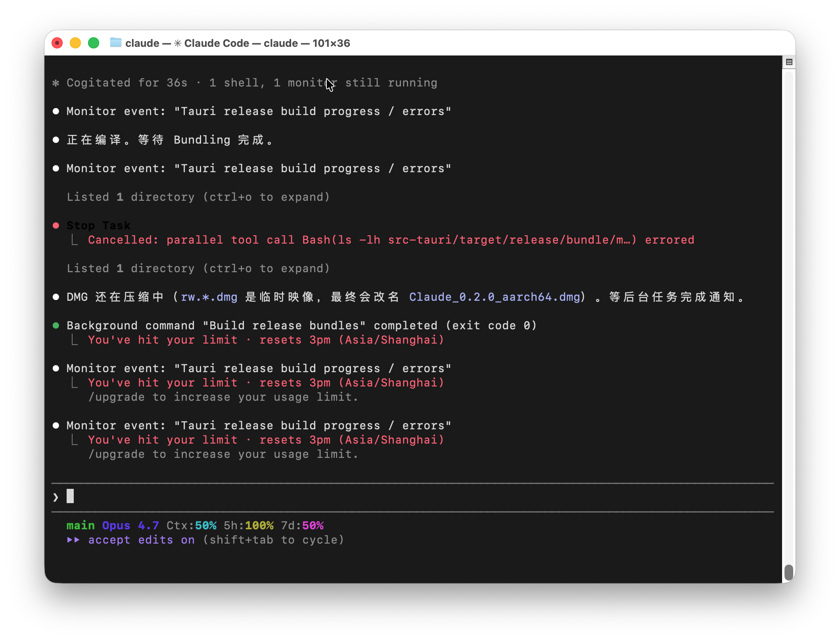Click the scrollbar options icon top right
This screenshot has width=840, height=642.
789,62
